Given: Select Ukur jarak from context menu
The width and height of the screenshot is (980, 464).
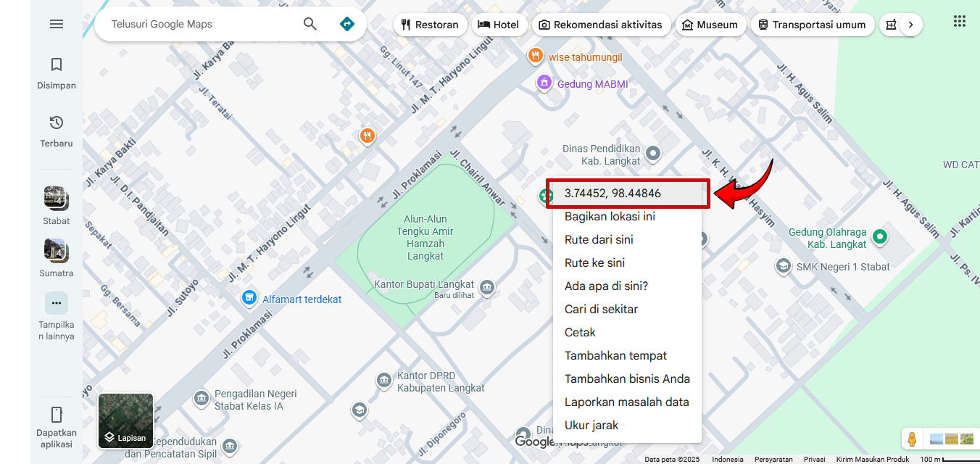Looking at the screenshot, I should coord(591,426).
